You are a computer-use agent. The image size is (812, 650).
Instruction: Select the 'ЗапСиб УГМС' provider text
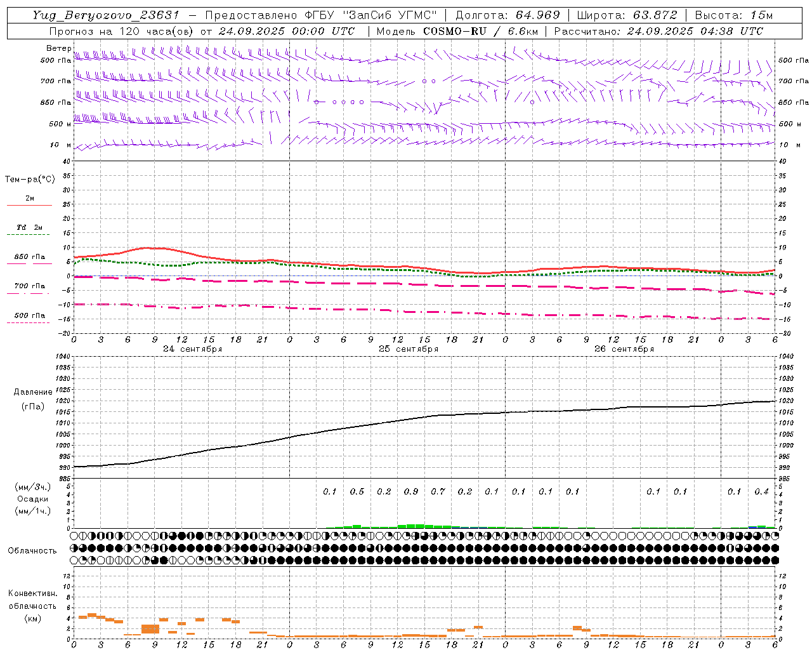click(x=390, y=15)
